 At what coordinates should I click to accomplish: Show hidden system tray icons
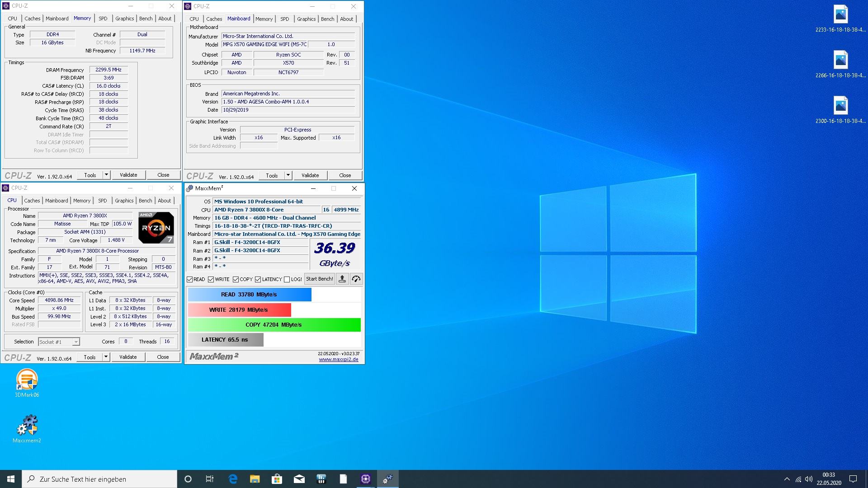click(787, 479)
